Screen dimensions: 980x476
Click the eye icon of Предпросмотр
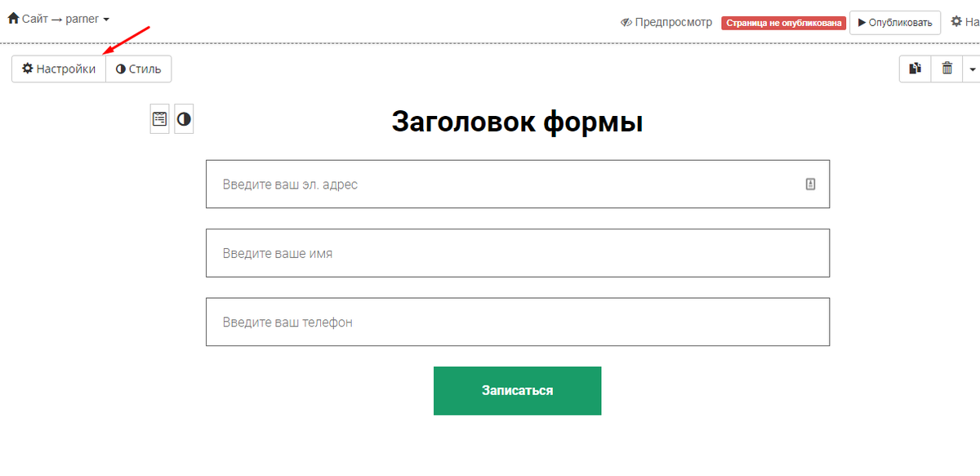626,23
